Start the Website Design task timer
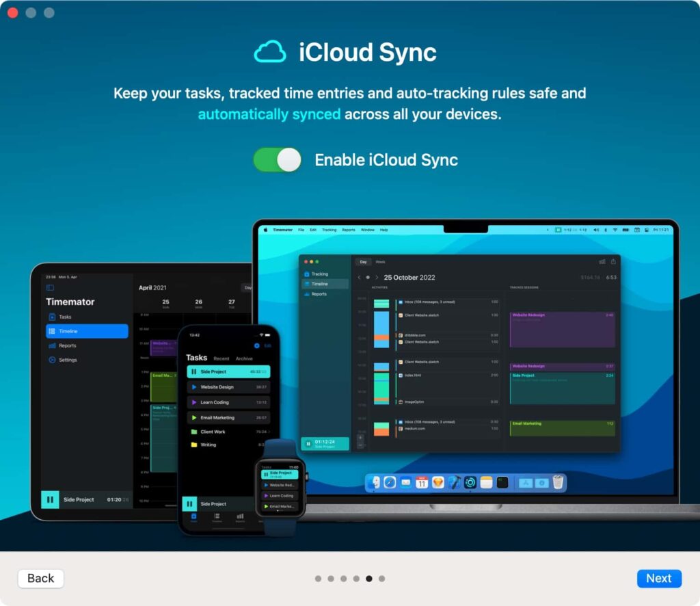This screenshot has height=606, width=700. pos(194,387)
